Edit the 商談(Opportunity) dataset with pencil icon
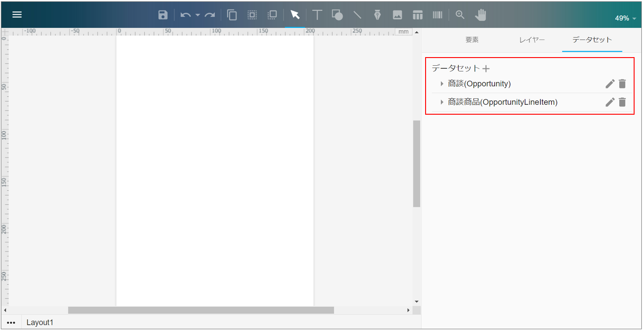Screen dimensions: 644x331 [x=609, y=84]
